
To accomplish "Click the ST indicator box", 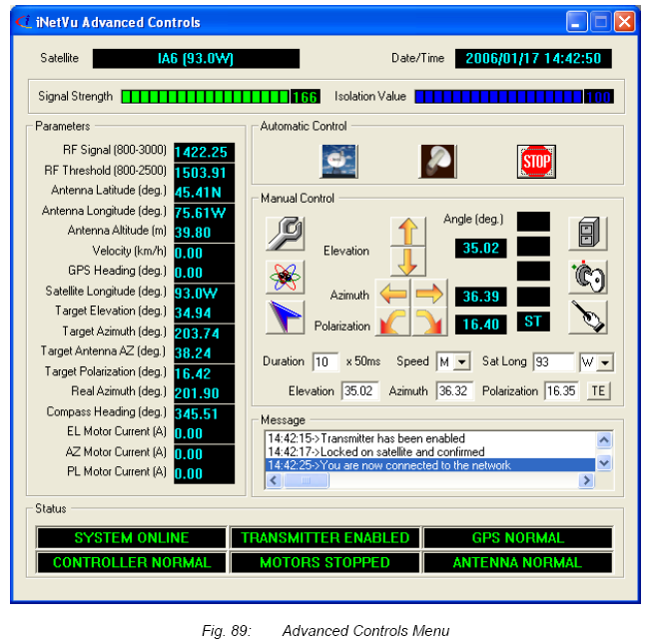I will 533,322.
